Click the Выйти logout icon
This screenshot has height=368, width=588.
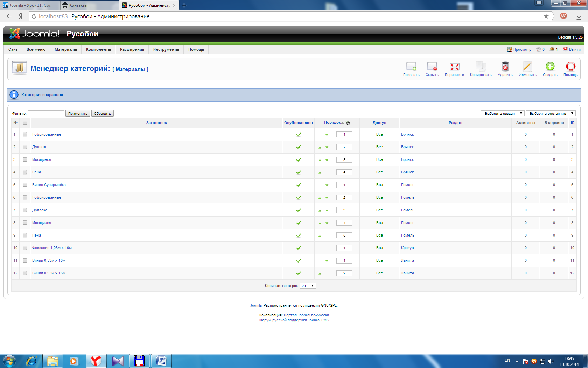pos(565,49)
